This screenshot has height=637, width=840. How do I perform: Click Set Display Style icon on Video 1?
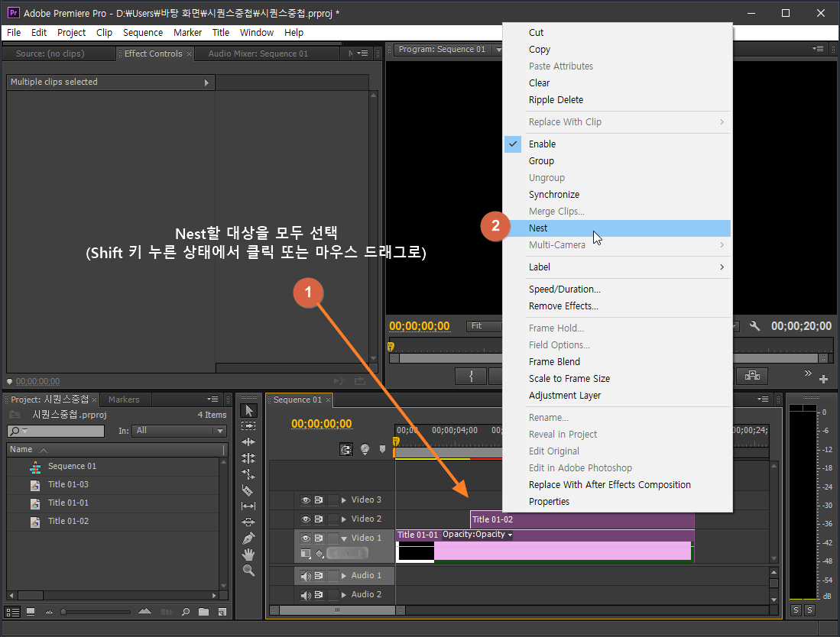306,554
